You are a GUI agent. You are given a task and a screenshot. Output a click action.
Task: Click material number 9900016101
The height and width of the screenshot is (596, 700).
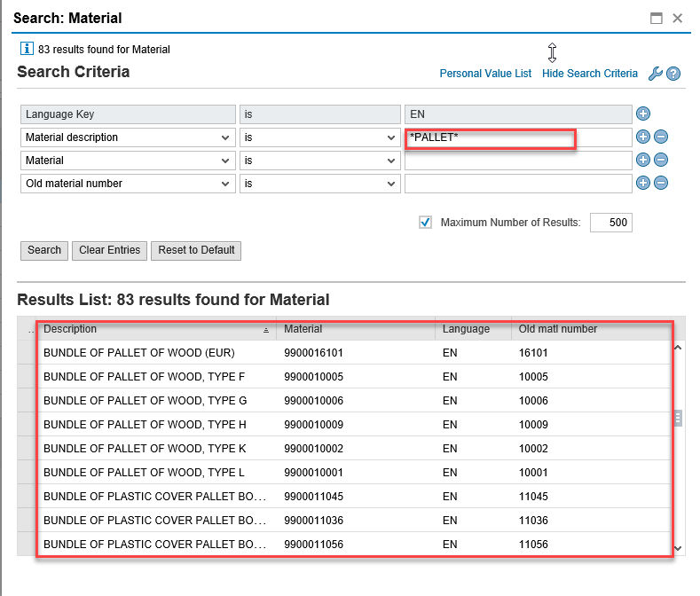313,353
